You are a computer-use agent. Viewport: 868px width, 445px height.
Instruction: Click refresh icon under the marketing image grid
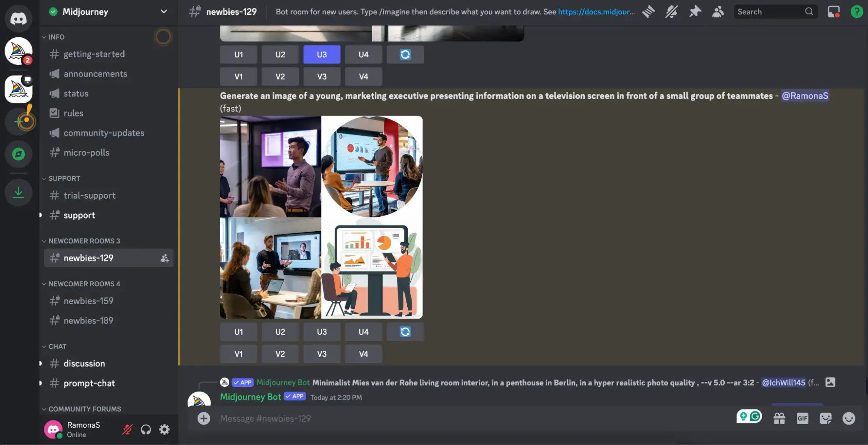(405, 332)
